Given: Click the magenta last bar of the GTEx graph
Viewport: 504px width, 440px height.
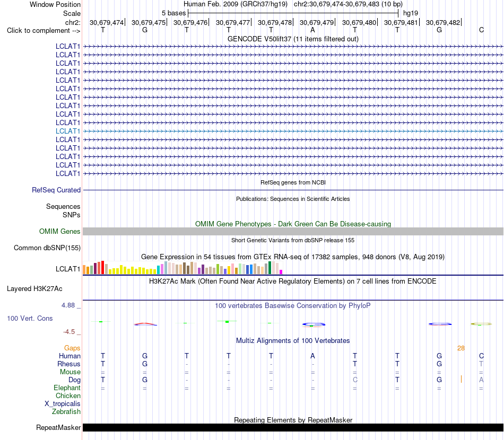Looking at the screenshot, I should point(281,272).
